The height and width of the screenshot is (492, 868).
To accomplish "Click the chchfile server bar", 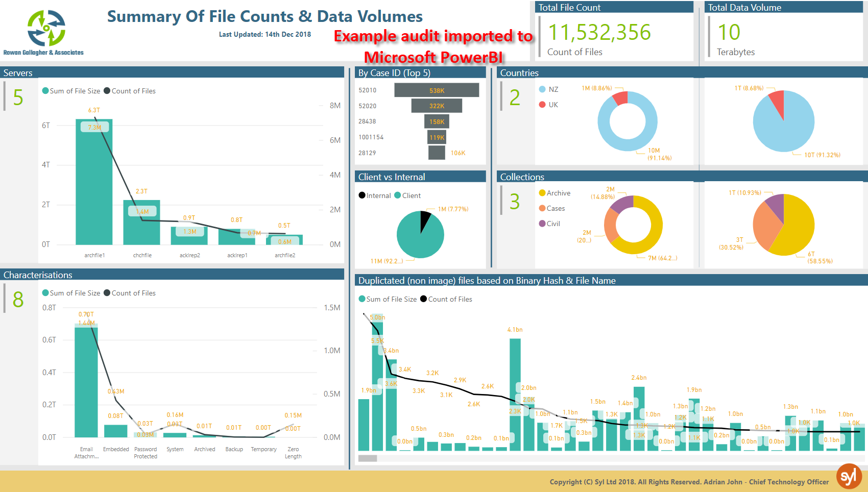I will tap(142, 223).
